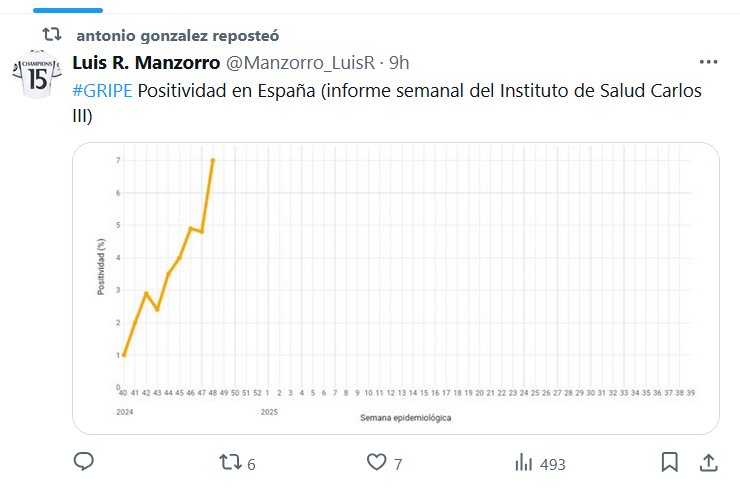Open the flu positivity chart image
Screen dimensions: 740x490
pos(396,288)
